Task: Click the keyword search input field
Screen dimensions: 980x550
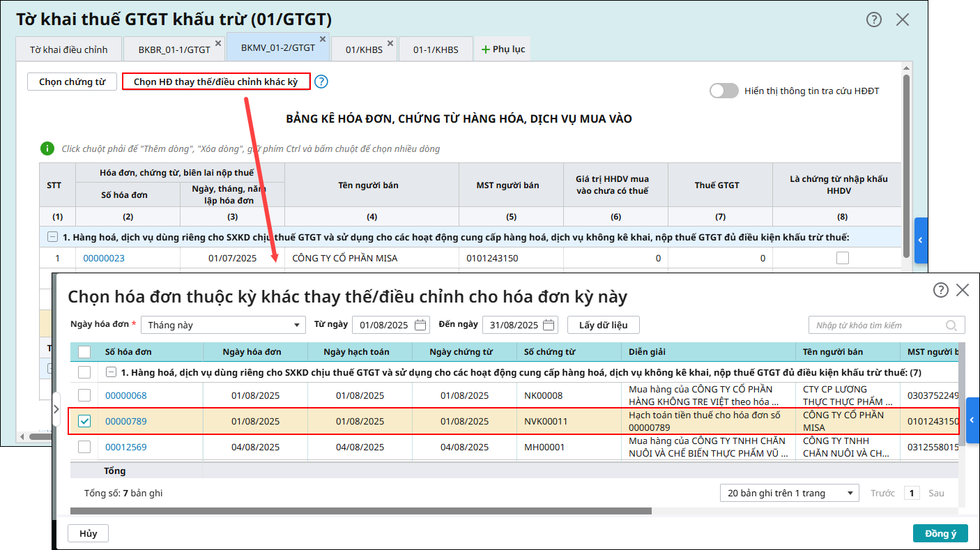Action: pos(878,326)
